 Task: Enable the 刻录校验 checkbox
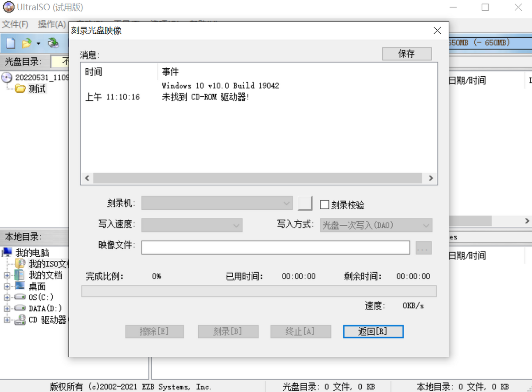coord(325,204)
